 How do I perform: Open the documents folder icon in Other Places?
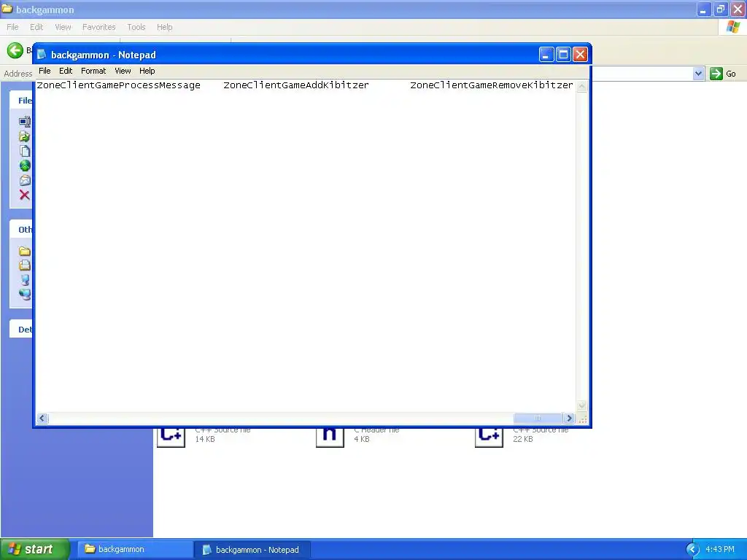pyautogui.click(x=25, y=265)
